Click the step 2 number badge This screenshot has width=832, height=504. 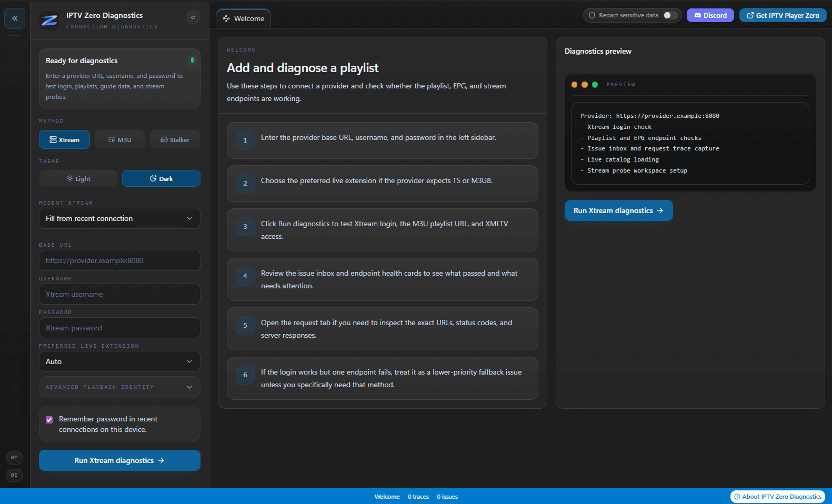245,184
